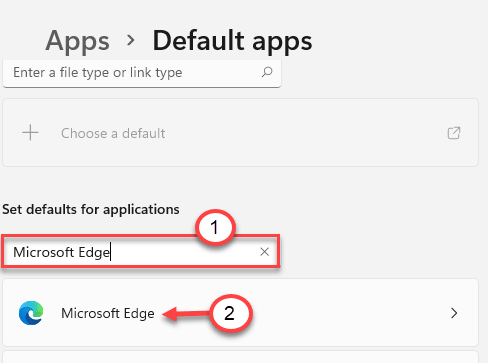Open the Microsoft Edge search result label

(108, 313)
